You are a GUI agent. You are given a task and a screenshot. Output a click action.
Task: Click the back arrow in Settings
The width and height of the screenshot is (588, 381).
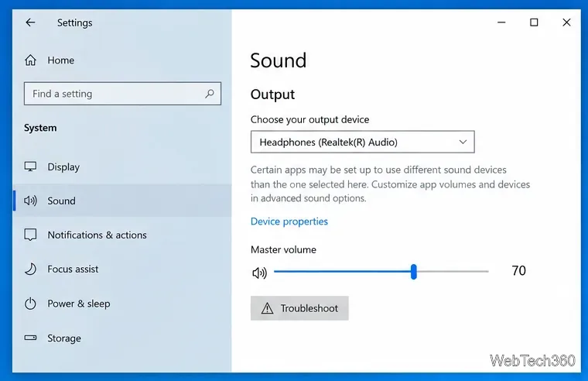[30, 22]
